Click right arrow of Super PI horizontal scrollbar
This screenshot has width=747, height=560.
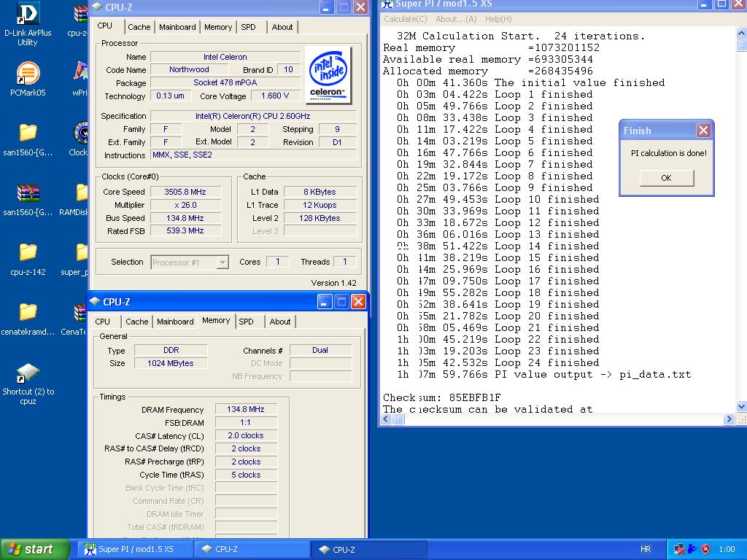(729, 419)
